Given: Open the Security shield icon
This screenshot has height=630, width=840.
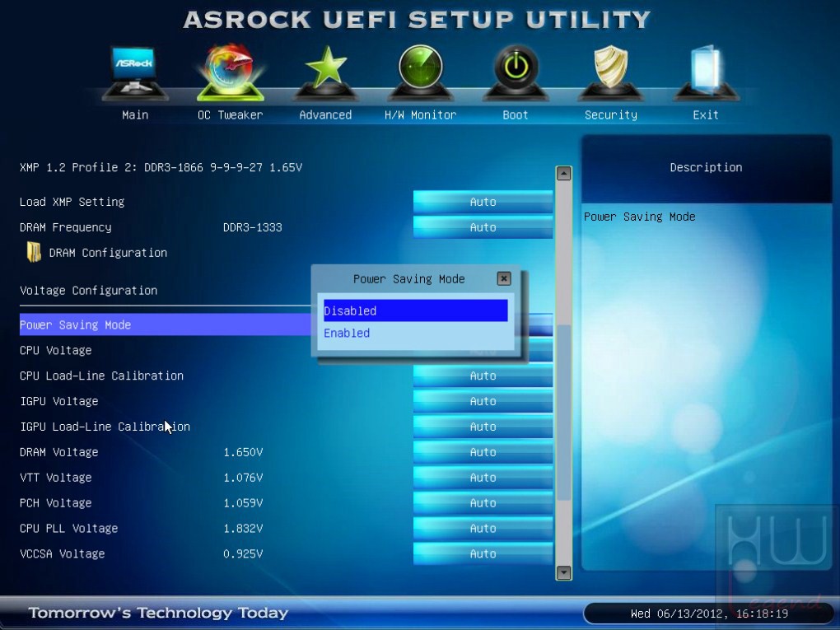Looking at the screenshot, I should pos(611,72).
